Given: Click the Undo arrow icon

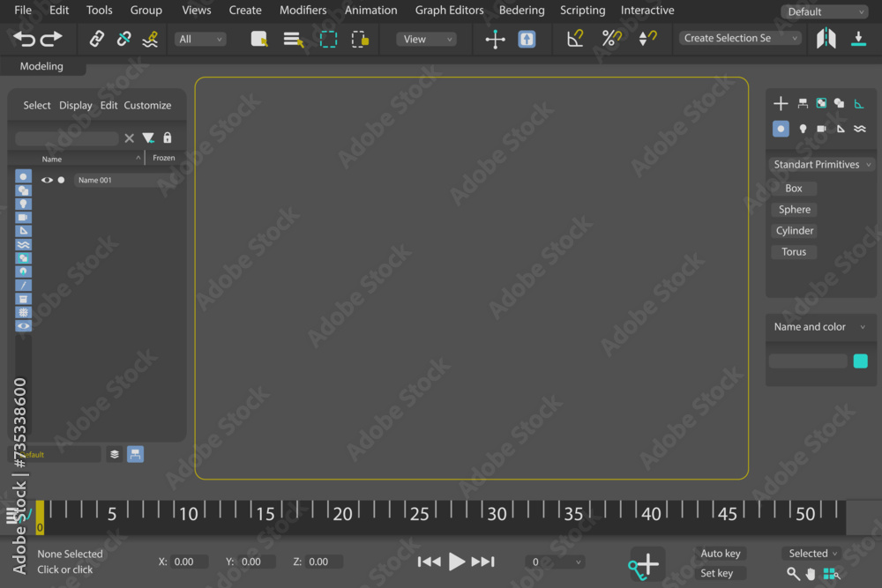Looking at the screenshot, I should point(24,39).
